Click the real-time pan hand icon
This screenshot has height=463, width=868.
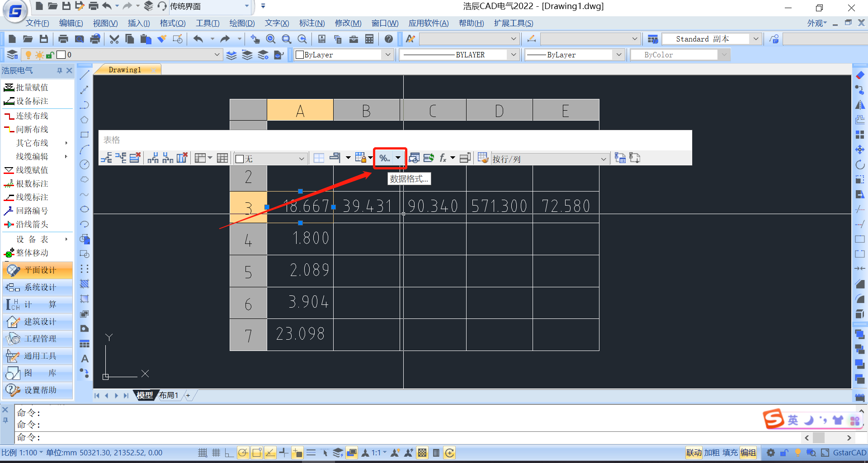[x=255, y=39]
